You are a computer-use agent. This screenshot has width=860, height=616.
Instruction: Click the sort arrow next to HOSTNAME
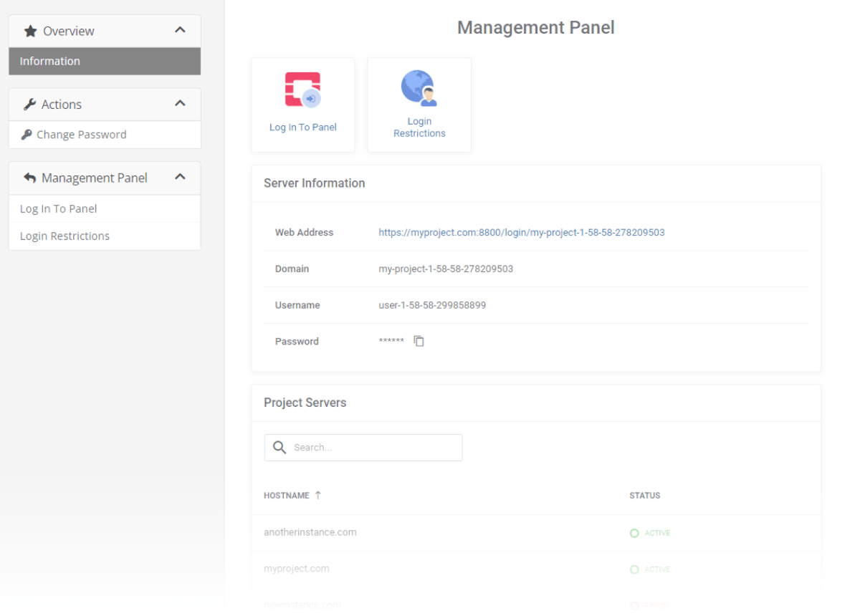click(318, 495)
